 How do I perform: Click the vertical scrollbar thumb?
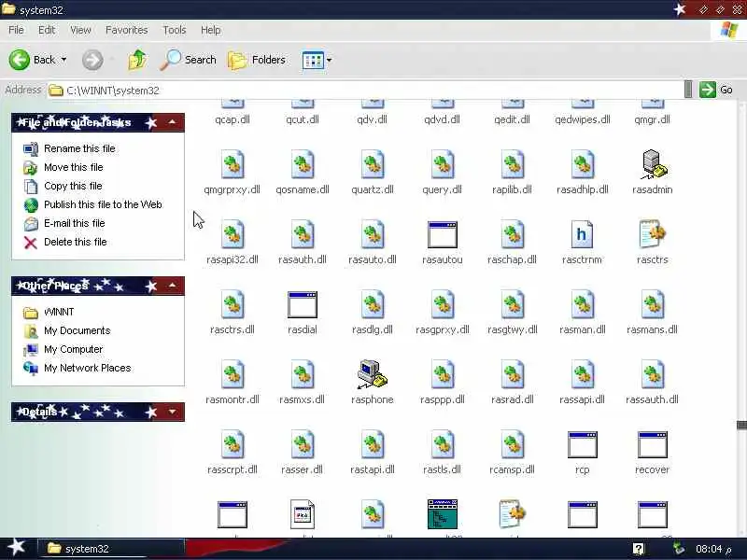tap(741, 425)
